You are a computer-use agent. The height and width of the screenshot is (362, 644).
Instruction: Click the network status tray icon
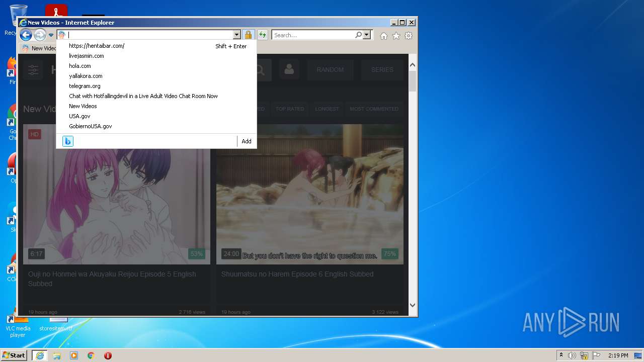point(584,355)
